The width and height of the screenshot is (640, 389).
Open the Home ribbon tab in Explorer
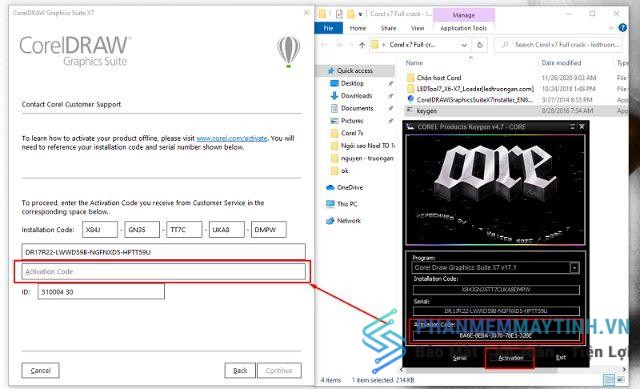(358, 28)
